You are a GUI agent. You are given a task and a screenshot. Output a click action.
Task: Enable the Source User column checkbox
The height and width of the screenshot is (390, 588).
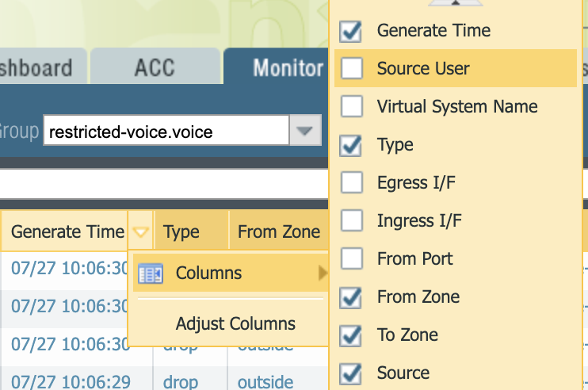click(352, 68)
